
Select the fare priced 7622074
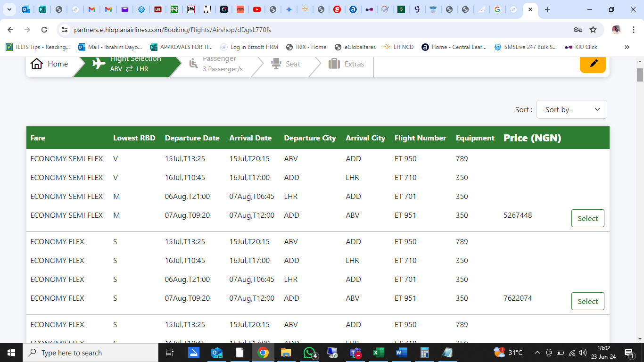587,301
